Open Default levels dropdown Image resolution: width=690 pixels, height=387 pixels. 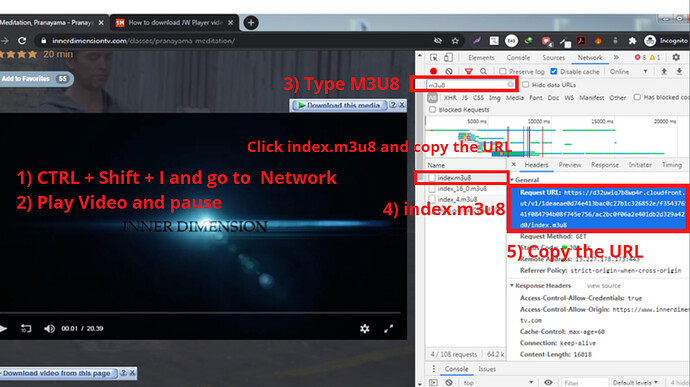click(635, 383)
